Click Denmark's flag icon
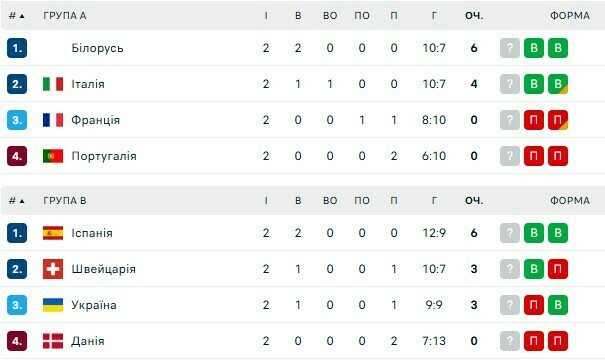This screenshot has height=362, width=605. point(53,341)
